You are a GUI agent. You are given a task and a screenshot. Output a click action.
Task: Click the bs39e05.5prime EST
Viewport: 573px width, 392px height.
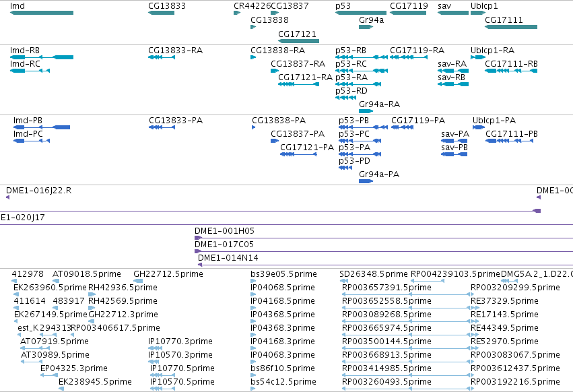(x=253, y=281)
